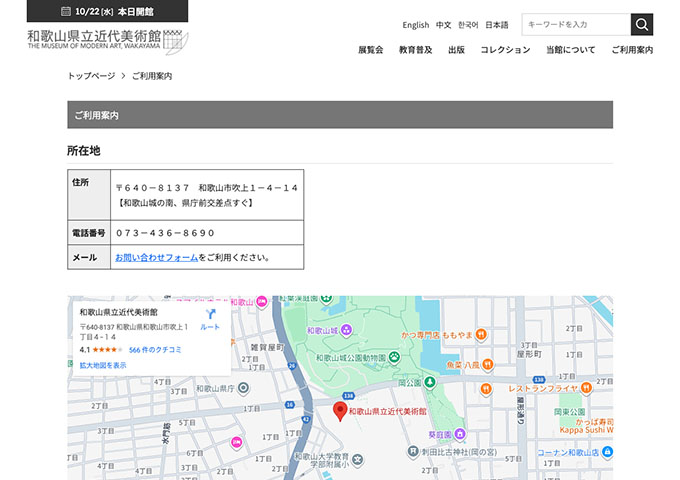Switch the site language to 中文
This screenshot has width=680, height=480.
443,25
